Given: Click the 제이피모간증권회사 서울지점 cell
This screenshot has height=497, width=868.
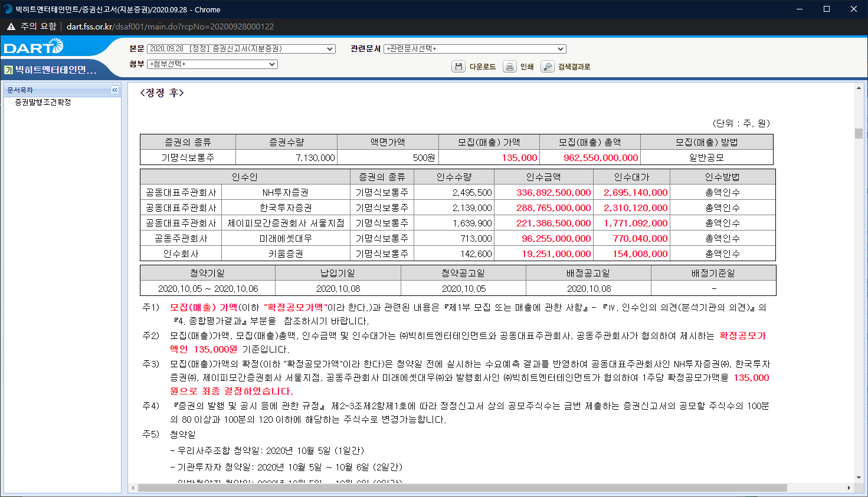Looking at the screenshot, I should pos(286,223).
